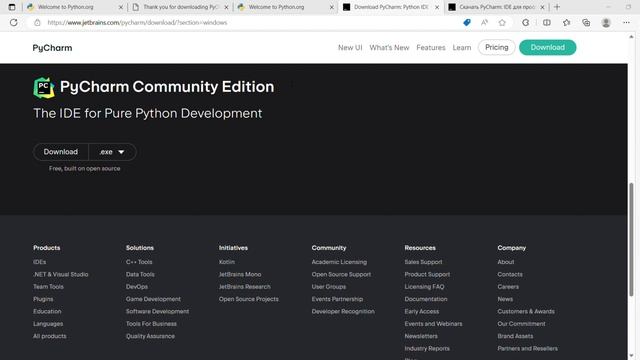Open User Groups footer link
This screenshot has height=360, width=640.
point(329,287)
